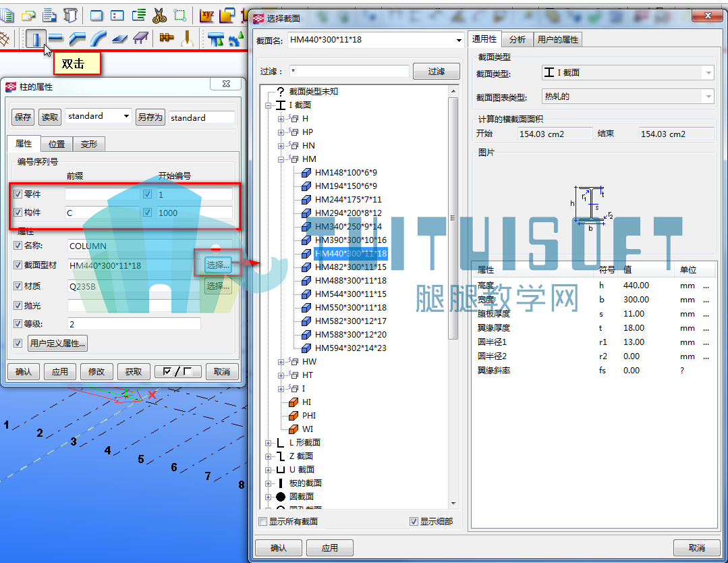The width and height of the screenshot is (728, 563).
Task: Select the 通用性 tab
Action: tap(484, 39)
